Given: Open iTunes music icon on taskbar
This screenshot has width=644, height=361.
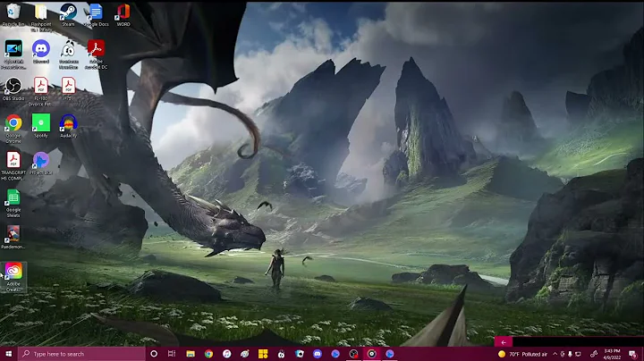Looking at the screenshot, I should pos(226,354).
